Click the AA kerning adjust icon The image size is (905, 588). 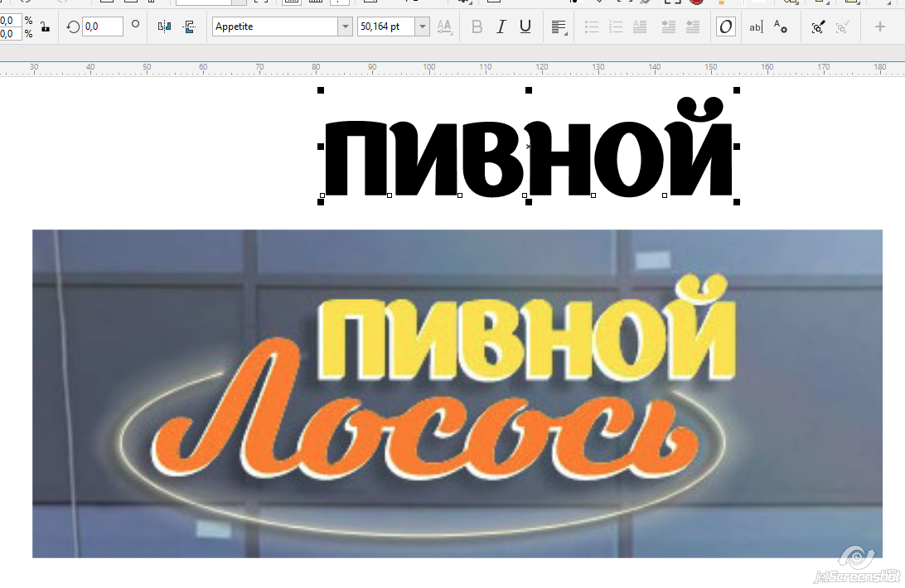[x=444, y=27]
